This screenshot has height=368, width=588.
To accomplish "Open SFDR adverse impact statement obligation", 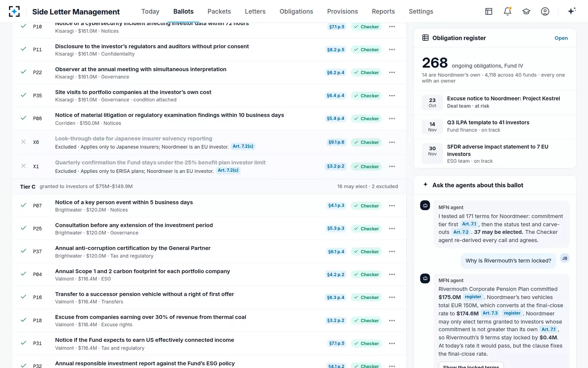I will coord(494,153).
